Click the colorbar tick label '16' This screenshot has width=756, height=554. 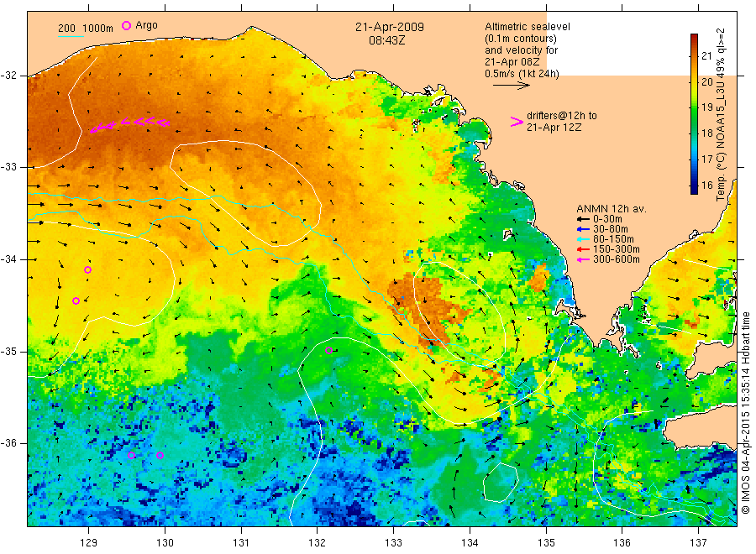point(706,185)
